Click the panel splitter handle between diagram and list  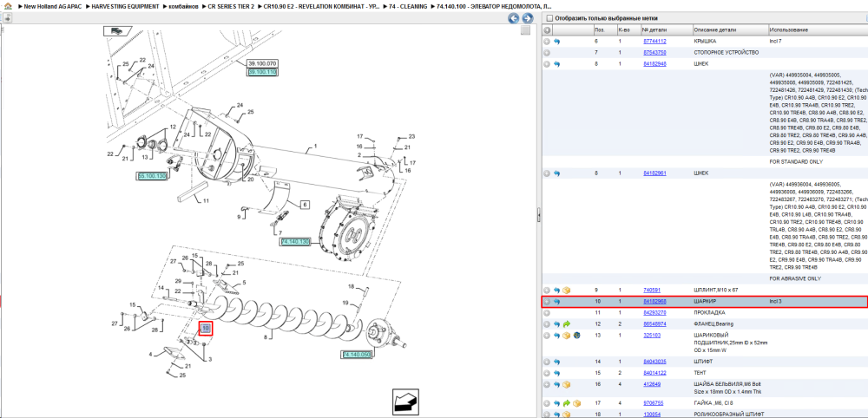[x=538, y=216]
